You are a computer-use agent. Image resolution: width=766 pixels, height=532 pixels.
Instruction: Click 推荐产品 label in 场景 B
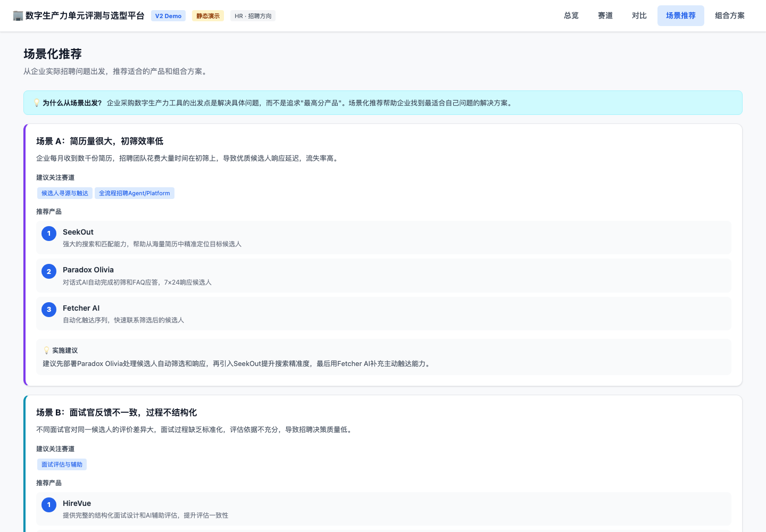click(49, 483)
